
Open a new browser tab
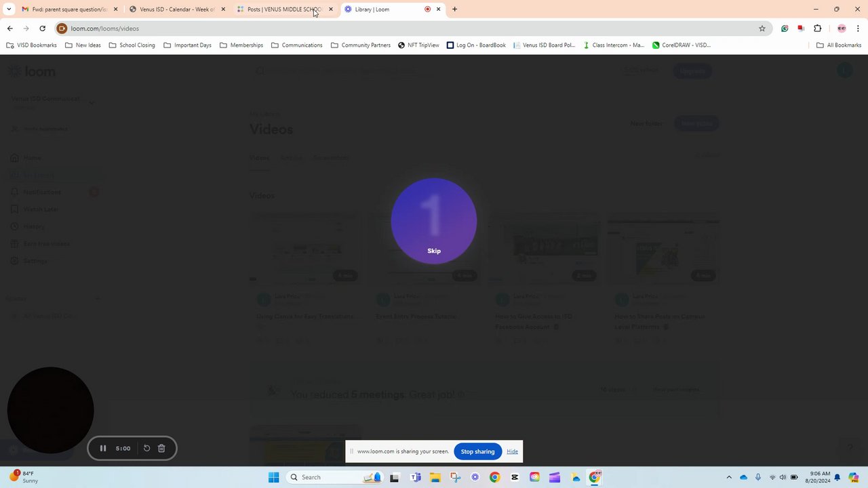[x=455, y=9]
